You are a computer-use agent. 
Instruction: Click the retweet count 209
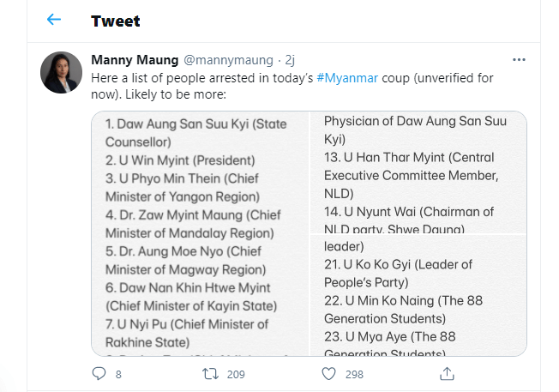[x=236, y=375]
